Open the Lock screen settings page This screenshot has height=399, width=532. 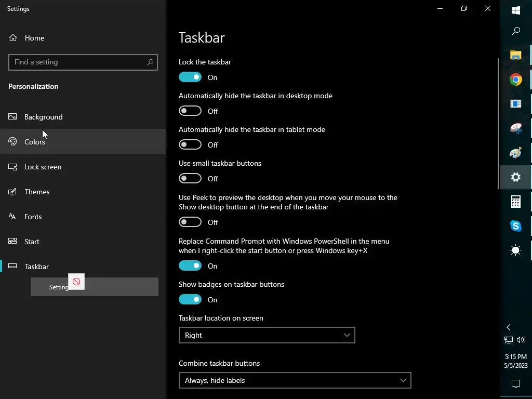43,167
